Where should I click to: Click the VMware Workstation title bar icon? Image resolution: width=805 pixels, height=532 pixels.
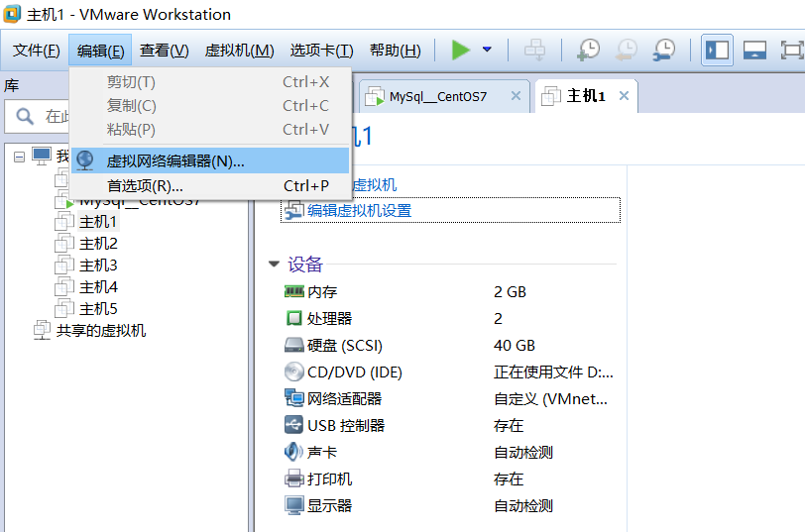12,14
